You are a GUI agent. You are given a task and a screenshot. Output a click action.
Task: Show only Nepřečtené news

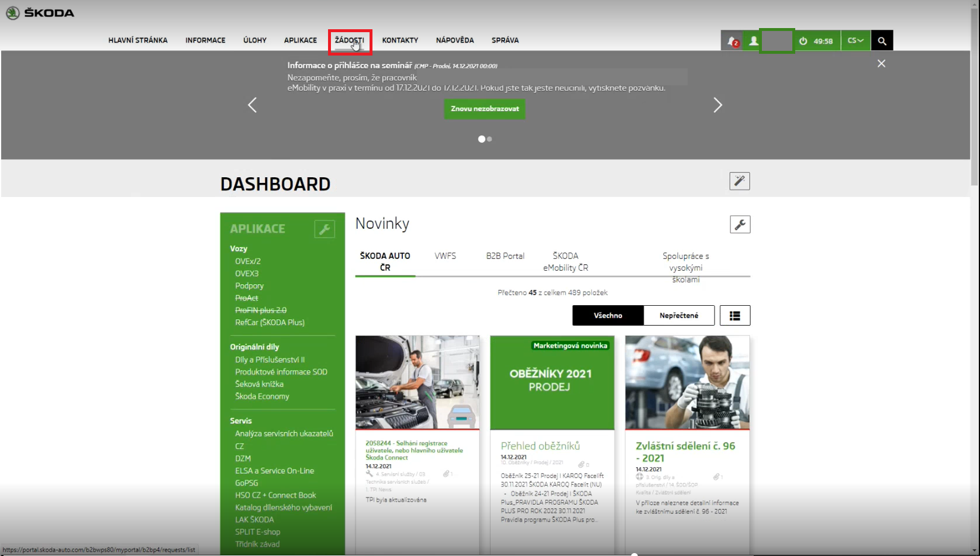(679, 316)
